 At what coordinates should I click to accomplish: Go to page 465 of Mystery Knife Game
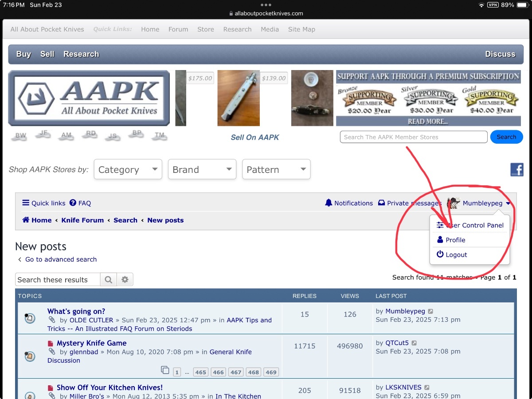[201, 372]
